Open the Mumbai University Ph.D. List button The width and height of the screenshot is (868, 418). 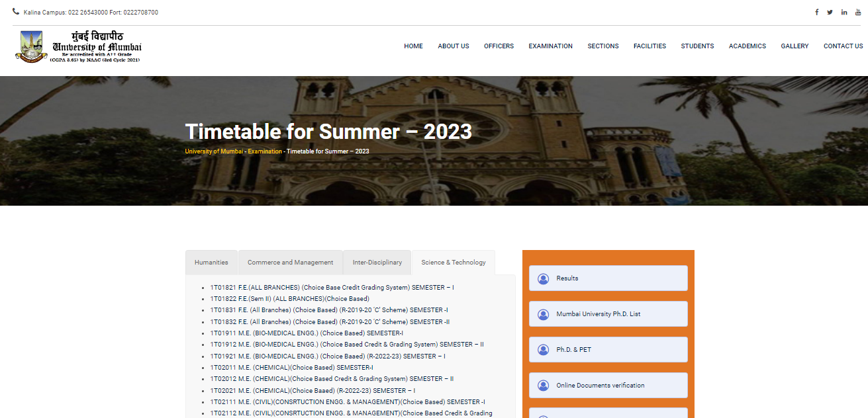click(608, 314)
